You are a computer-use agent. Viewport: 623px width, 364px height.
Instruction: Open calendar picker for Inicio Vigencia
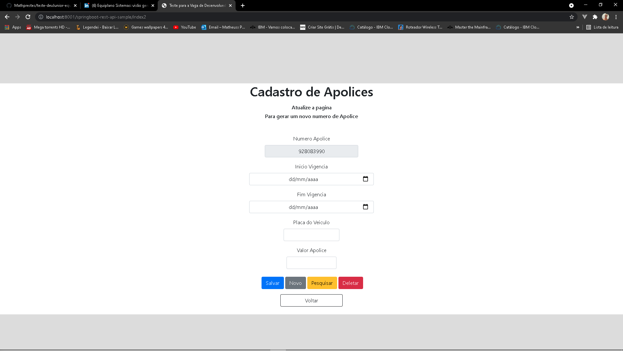coord(365,179)
